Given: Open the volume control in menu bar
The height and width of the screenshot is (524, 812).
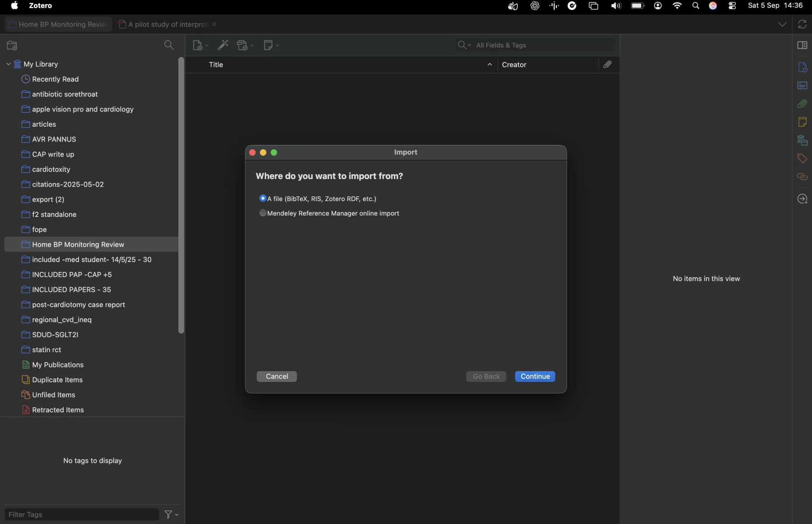Looking at the screenshot, I should pos(616,6).
